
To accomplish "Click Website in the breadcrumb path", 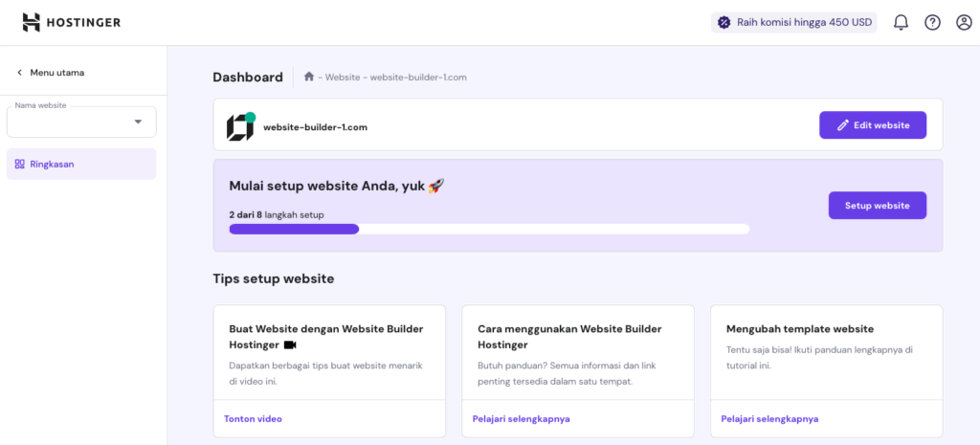I will pyautogui.click(x=342, y=78).
